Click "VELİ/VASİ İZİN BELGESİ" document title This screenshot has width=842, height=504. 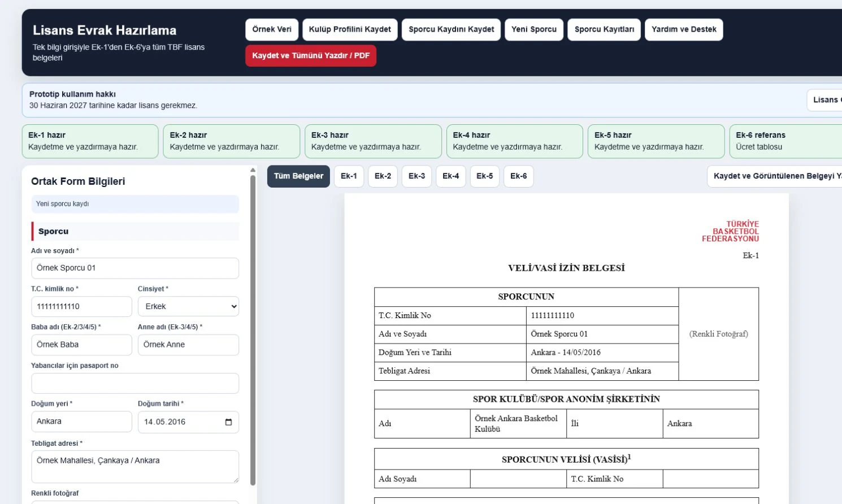[566, 268]
